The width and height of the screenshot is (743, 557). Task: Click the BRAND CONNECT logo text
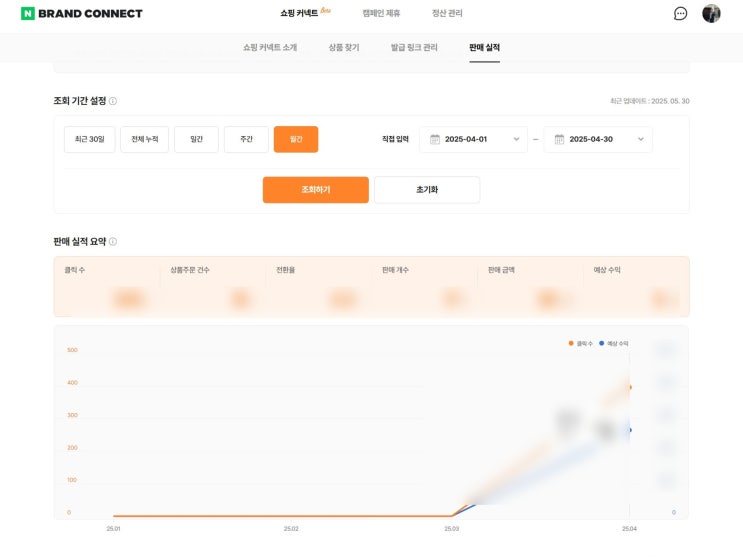tap(90, 14)
